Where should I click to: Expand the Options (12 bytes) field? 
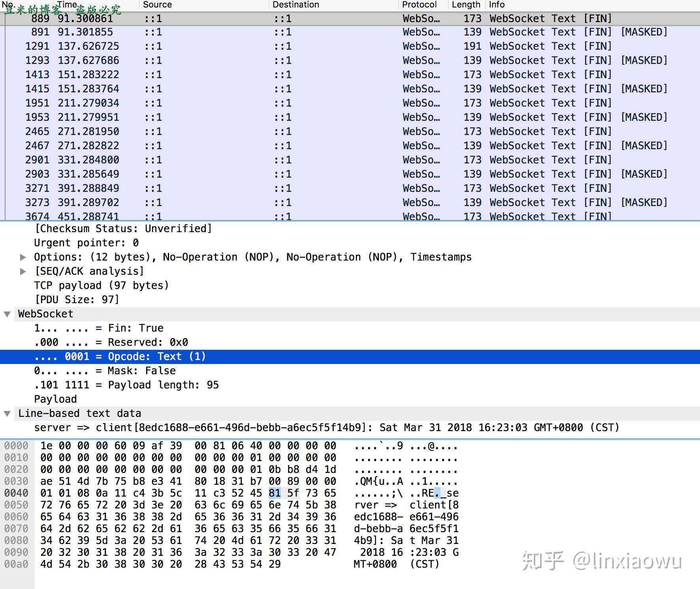point(23,257)
